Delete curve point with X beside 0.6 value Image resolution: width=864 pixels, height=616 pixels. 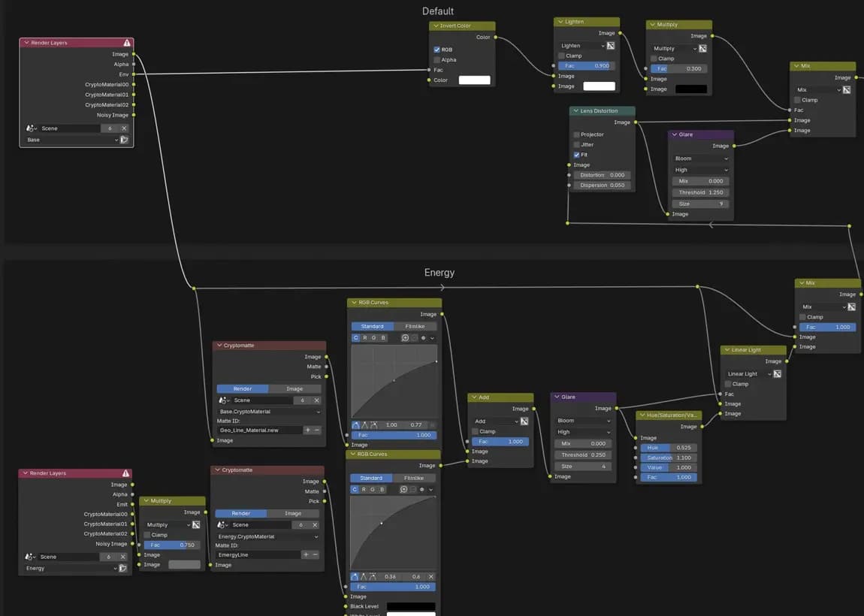coord(431,576)
